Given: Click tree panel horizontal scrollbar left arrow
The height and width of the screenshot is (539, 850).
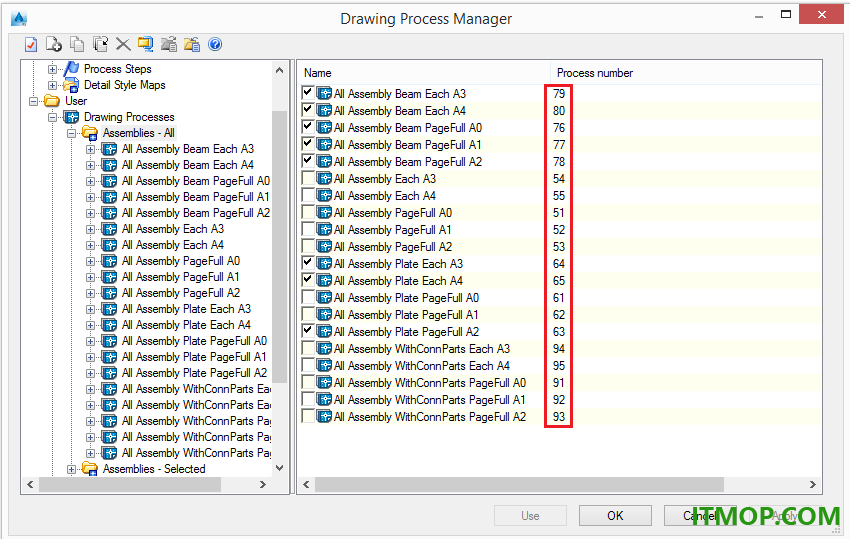Looking at the screenshot, I should [30, 484].
